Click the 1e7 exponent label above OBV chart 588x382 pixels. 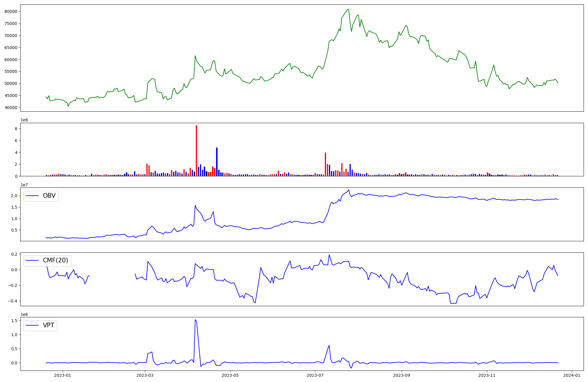(x=24, y=185)
